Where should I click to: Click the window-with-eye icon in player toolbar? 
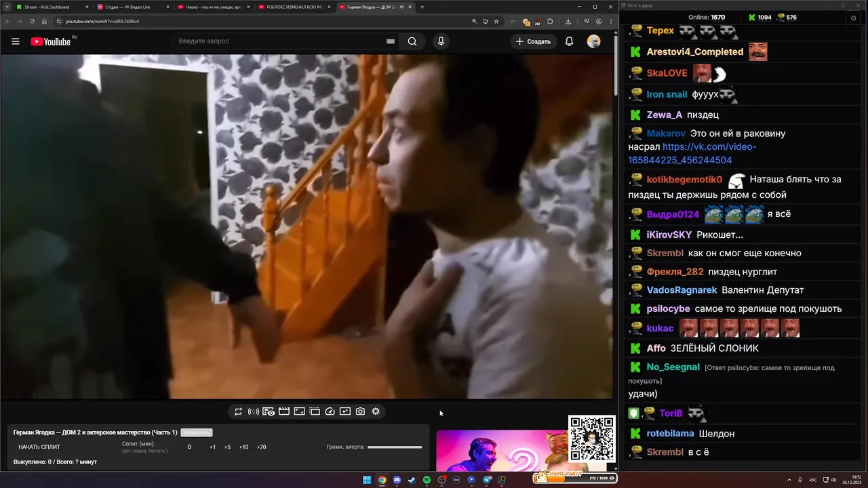[269, 411]
